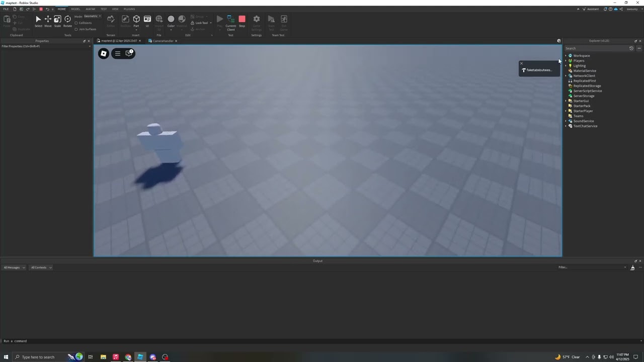Open the Assistant panel
The height and width of the screenshot is (362, 644).
pos(590,9)
